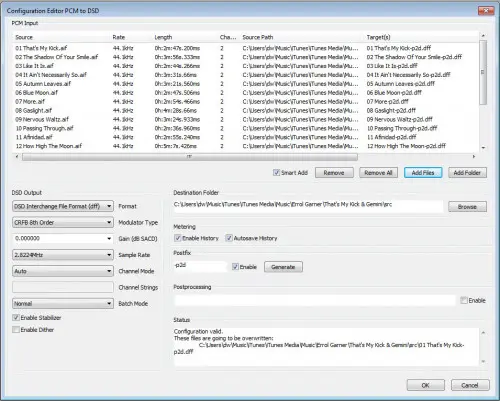
Task: Select the row 01 That's My Kick.aif
Action: click(246, 48)
